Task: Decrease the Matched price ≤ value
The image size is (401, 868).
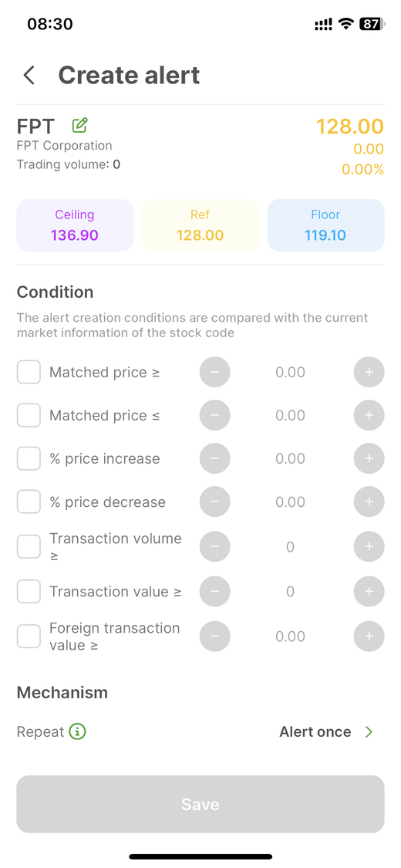Action: pyautogui.click(x=214, y=415)
